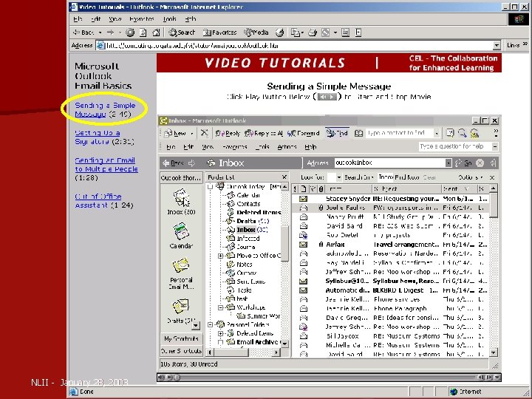
Task: Click the Outlook Reply button
Action: point(228,133)
